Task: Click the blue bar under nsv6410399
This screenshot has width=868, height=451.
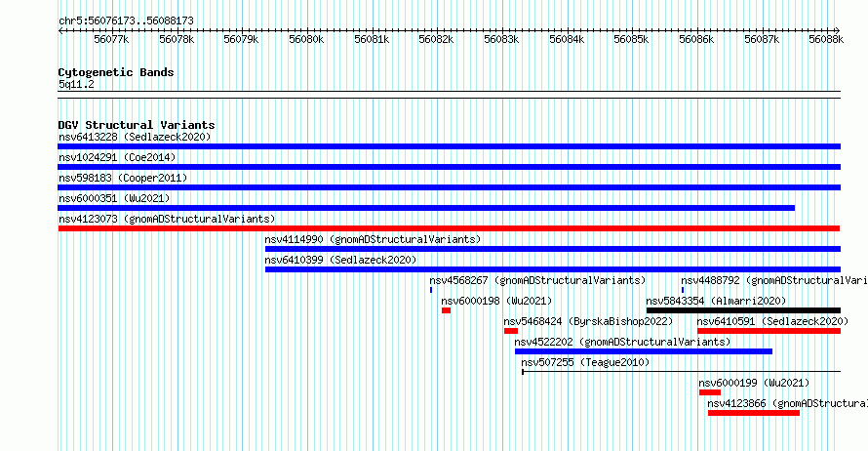Action: 552,269
